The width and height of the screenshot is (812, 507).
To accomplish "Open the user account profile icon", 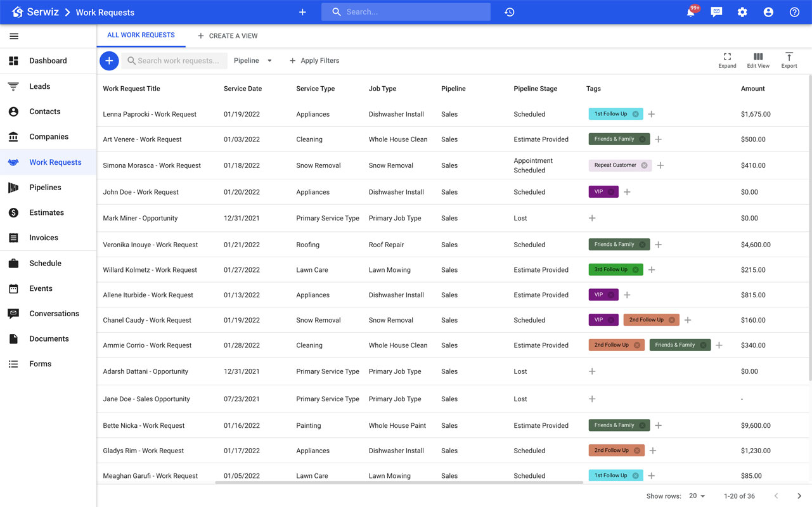I will [x=768, y=12].
